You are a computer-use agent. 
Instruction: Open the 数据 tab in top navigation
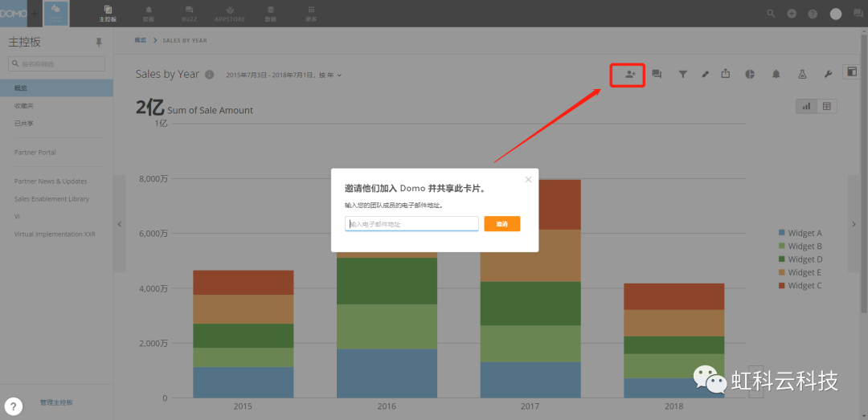click(x=270, y=14)
